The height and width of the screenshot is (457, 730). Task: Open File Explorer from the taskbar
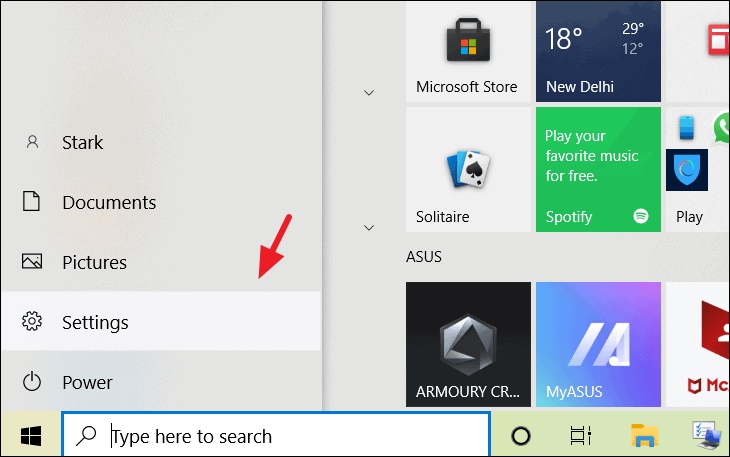click(x=644, y=436)
